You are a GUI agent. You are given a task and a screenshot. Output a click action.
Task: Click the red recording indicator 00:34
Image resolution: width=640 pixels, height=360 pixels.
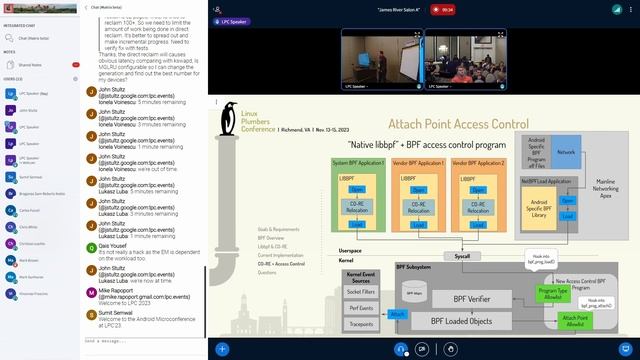pos(443,9)
